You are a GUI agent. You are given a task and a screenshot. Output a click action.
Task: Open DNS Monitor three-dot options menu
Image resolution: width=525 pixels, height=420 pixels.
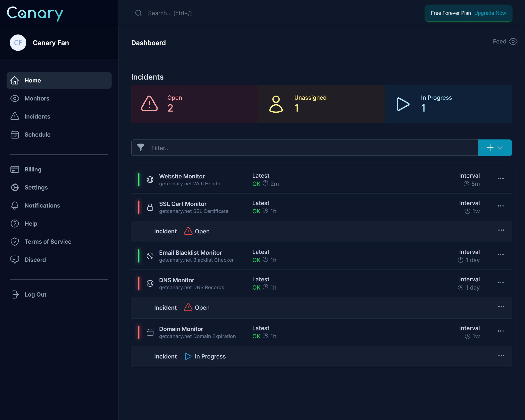pos(501,282)
